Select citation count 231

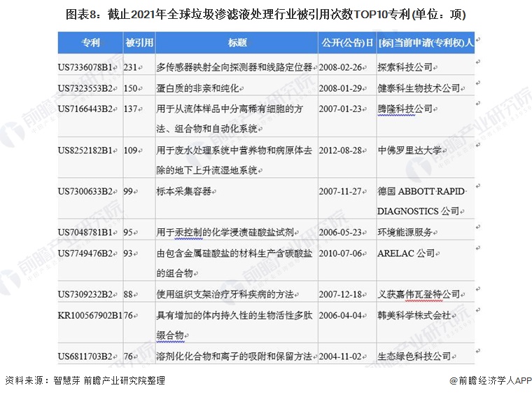[130, 67]
